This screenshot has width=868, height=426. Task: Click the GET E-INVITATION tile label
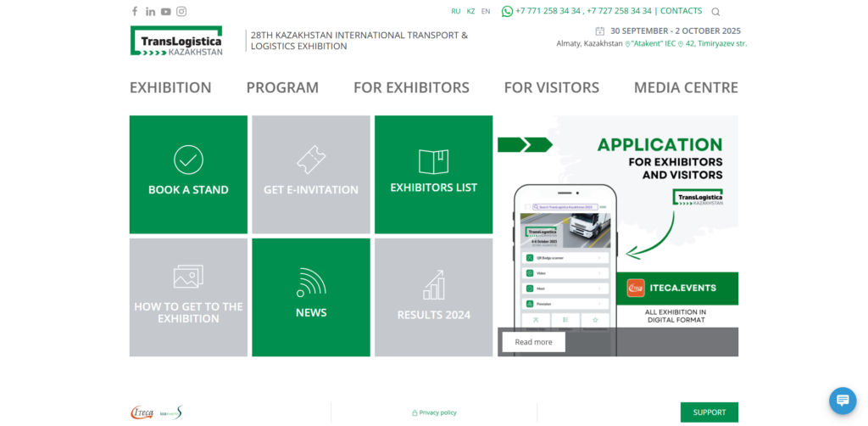[311, 189]
